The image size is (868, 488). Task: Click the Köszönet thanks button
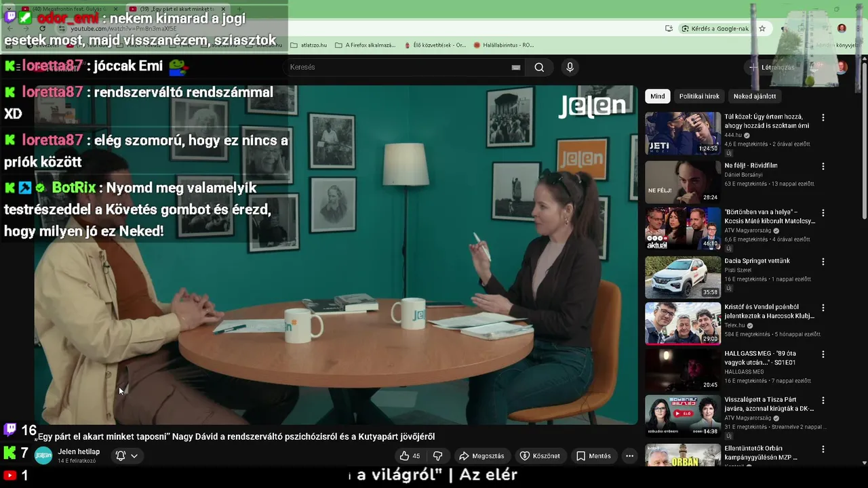[540, 456]
